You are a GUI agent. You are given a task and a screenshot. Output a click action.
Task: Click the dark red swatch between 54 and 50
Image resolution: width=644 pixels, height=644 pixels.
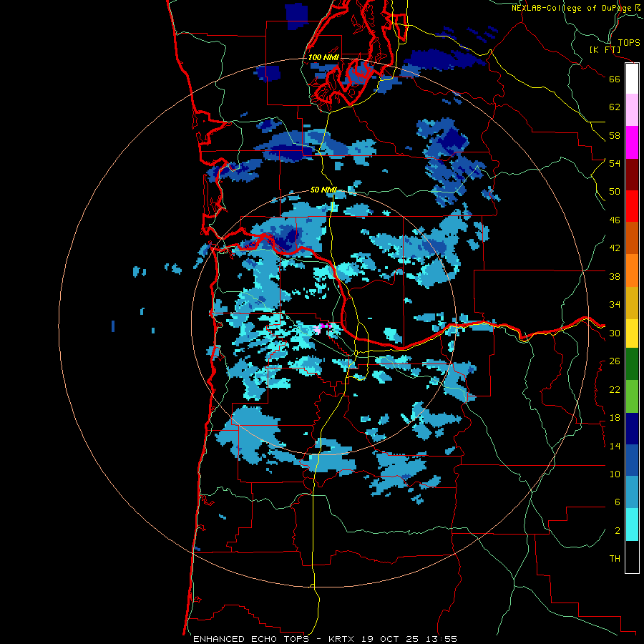click(632, 174)
